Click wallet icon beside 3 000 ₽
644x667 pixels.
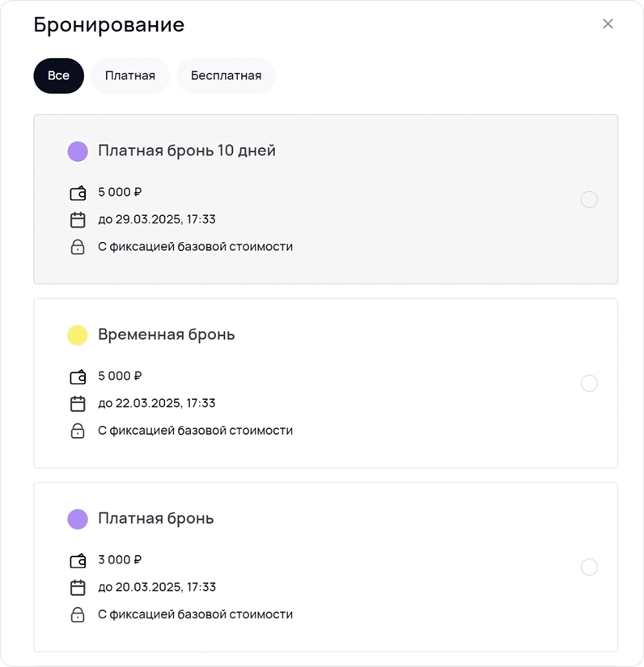pos(78,560)
